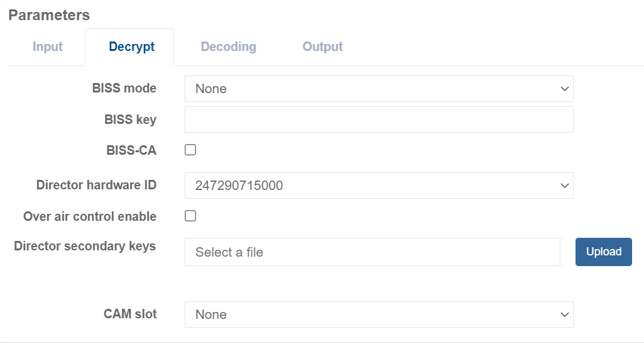Click the BISS-CA label text

[x=131, y=150]
